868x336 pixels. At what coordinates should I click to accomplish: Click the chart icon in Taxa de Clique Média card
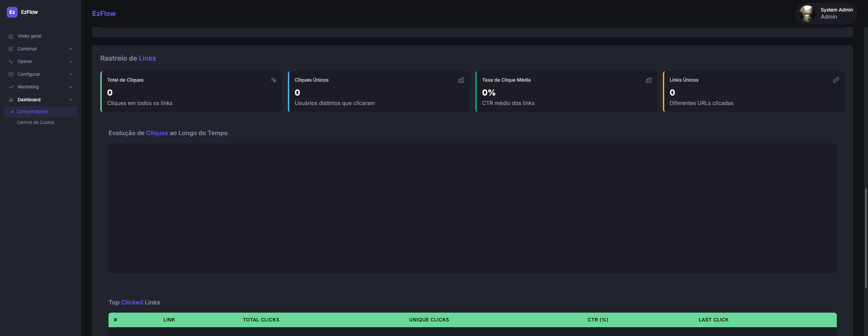click(x=649, y=80)
